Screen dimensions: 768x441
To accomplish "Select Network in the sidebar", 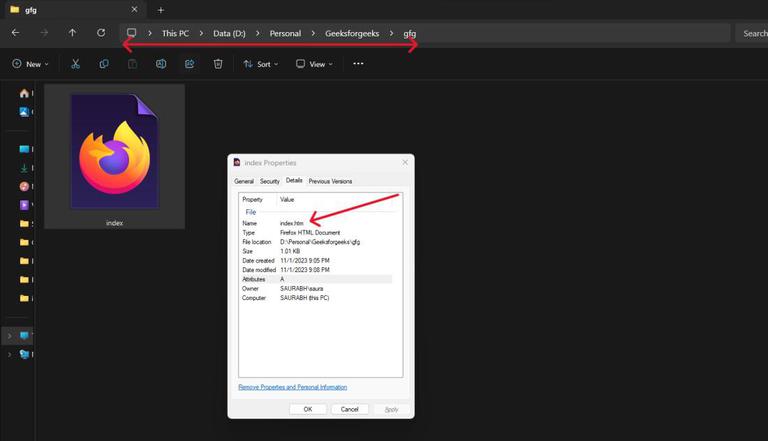I will click(x=25, y=354).
